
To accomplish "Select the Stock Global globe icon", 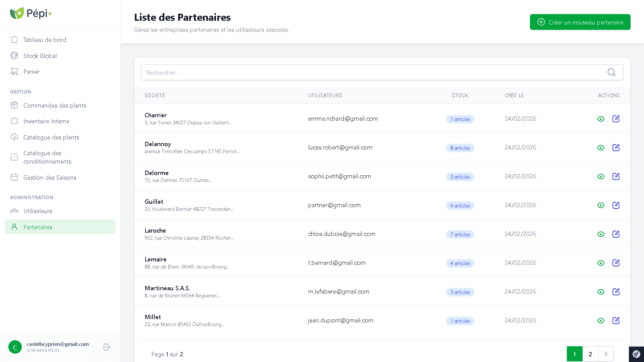I will (14, 56).
